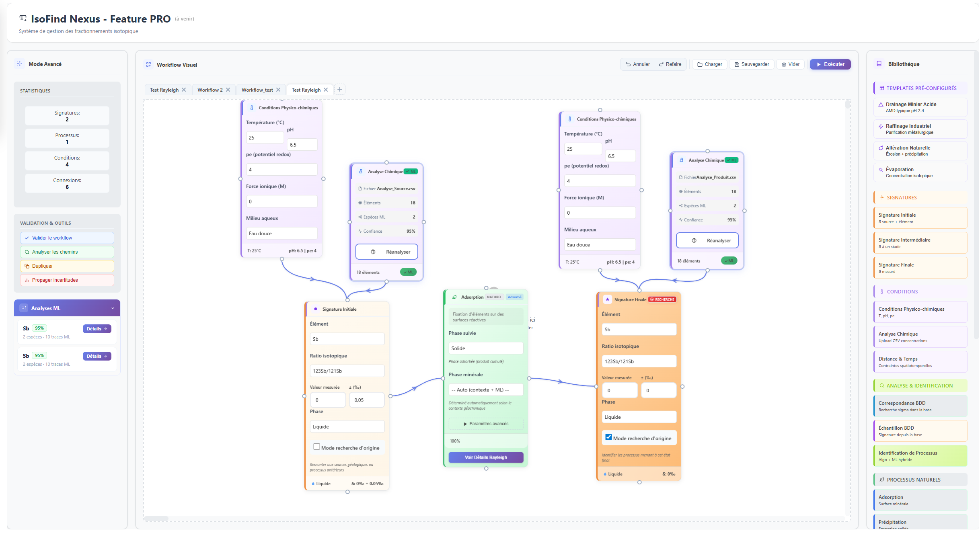Click the Raffinage Industriel lightning icon
This screenshot has height=535, width=980.
tap(881, 127)
